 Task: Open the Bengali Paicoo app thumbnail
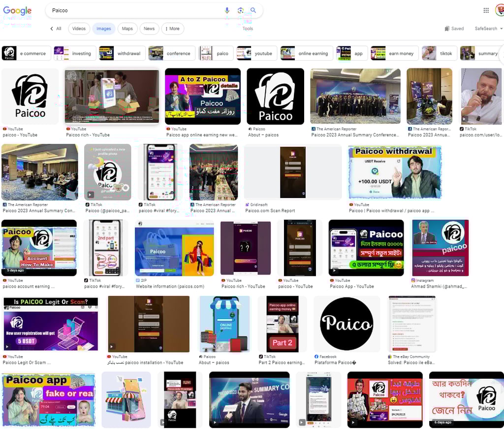tap(366, 248)
